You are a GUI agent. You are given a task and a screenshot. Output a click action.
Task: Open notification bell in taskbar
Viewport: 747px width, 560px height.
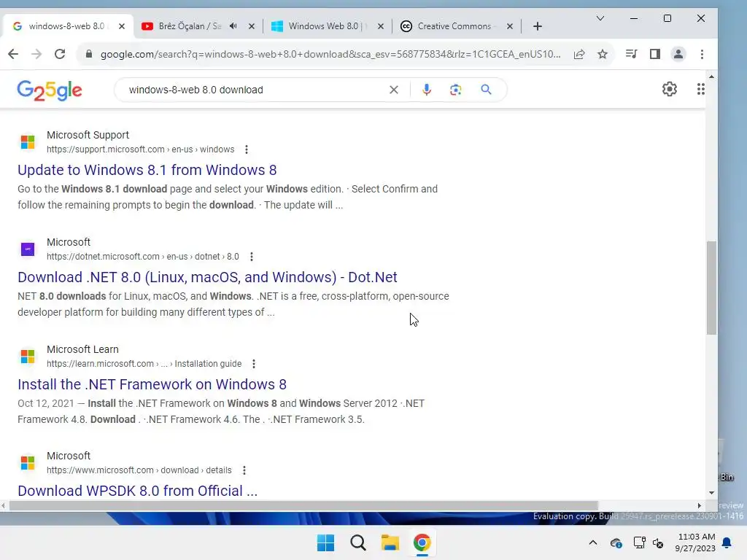point(727,542)
